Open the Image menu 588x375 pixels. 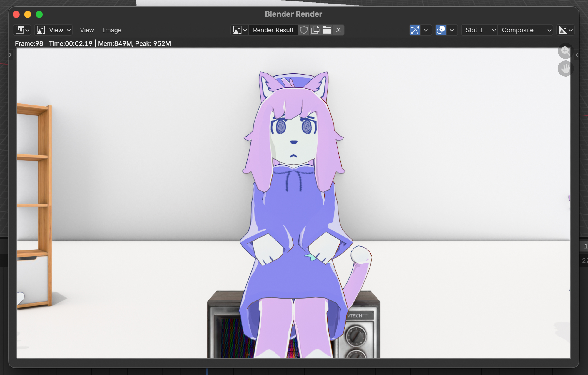tap(112, 30)
